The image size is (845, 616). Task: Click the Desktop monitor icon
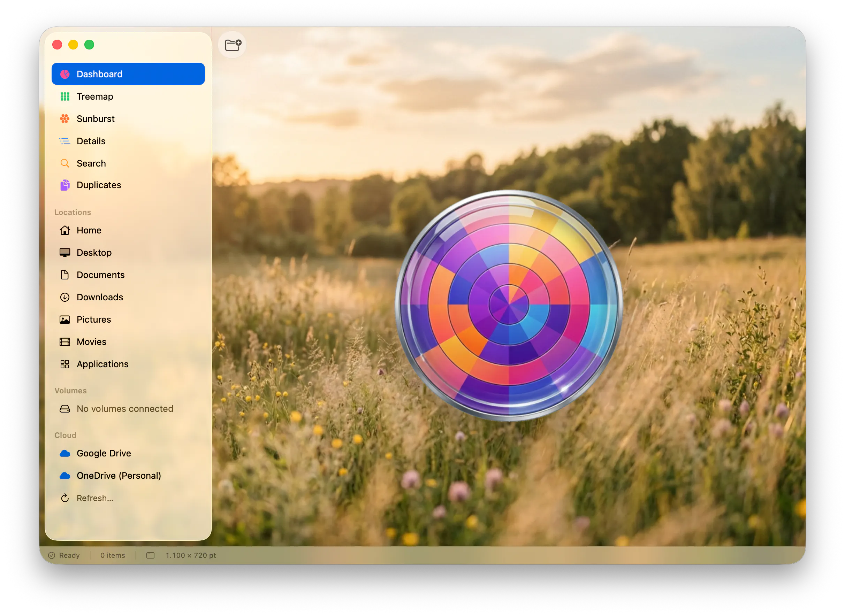point(65,253)
